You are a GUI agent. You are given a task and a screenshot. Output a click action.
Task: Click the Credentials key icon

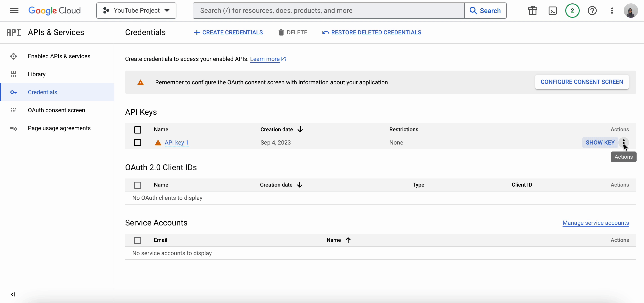click(14, 92)
